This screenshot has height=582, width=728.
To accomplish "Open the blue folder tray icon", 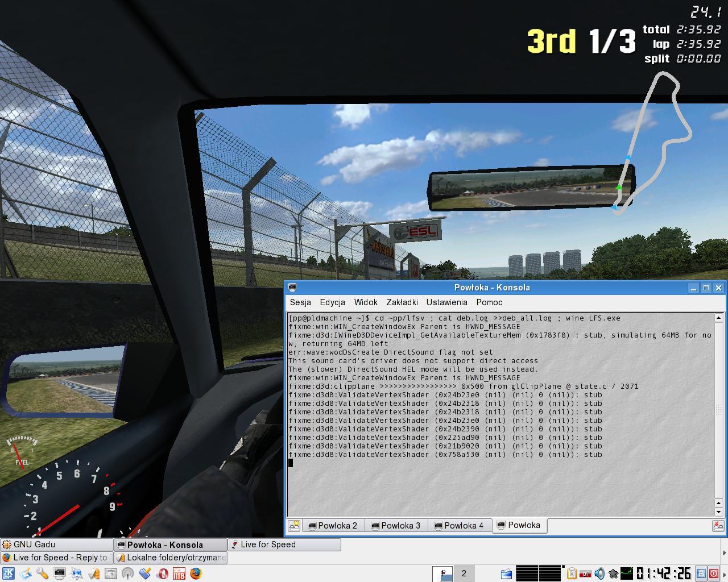I will 506,573.
